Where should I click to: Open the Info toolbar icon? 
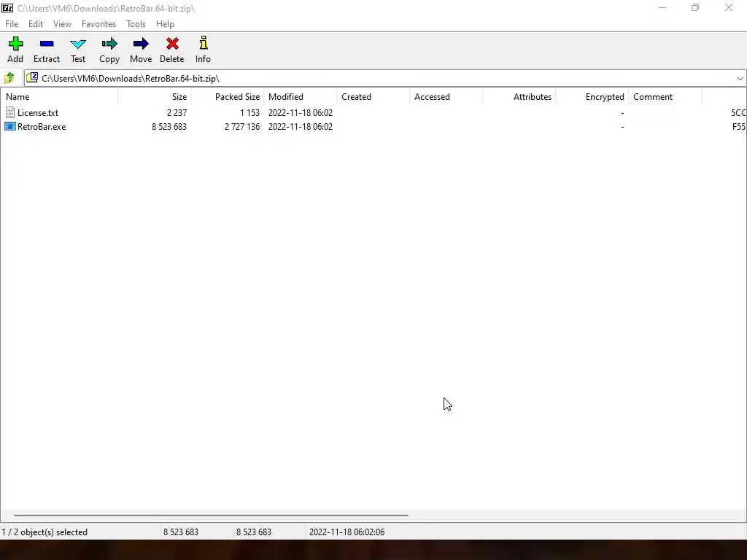pyautogui.click(x=204, y=43)
